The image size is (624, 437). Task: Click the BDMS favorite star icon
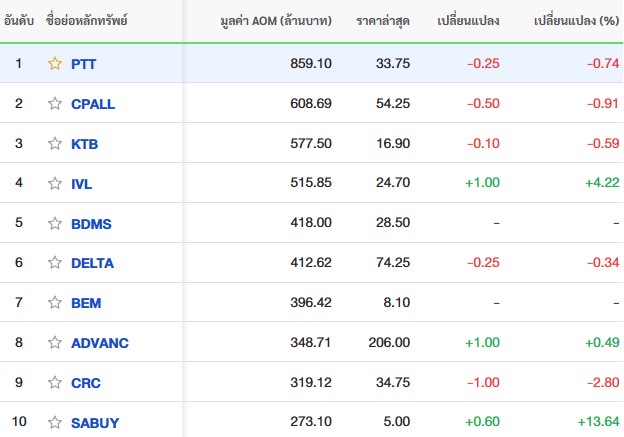55,223
